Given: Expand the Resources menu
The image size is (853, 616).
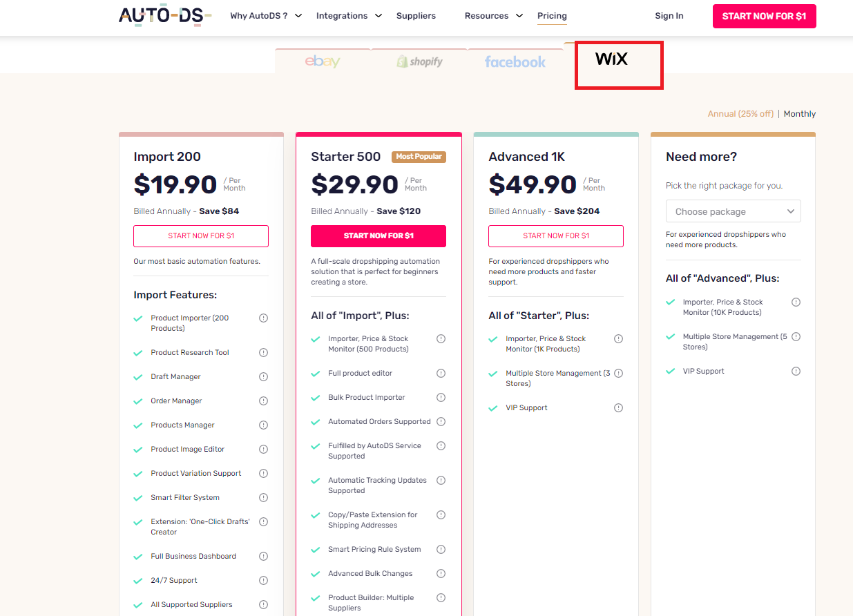Looking at the screenshot, I should tap(493, 16).
